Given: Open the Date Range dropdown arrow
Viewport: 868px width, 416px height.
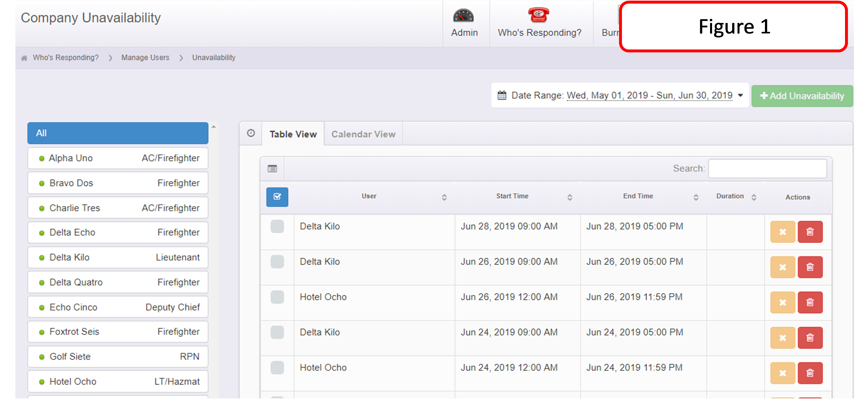Looking at the screenshot, I should [740, 96].
